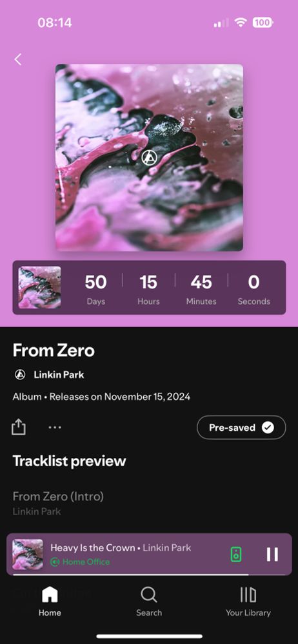Open the Search tab
Viewport: 298px width, 644px height.
point(148,601)
